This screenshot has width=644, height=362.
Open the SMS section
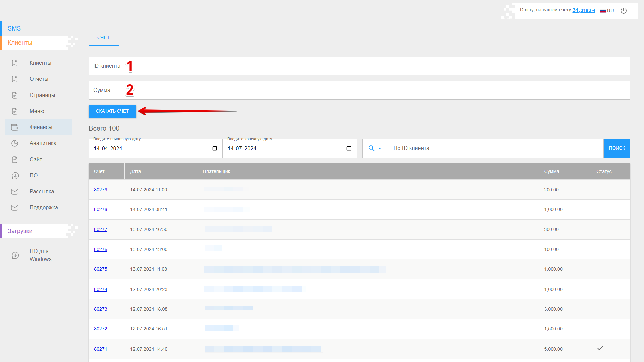14,28
